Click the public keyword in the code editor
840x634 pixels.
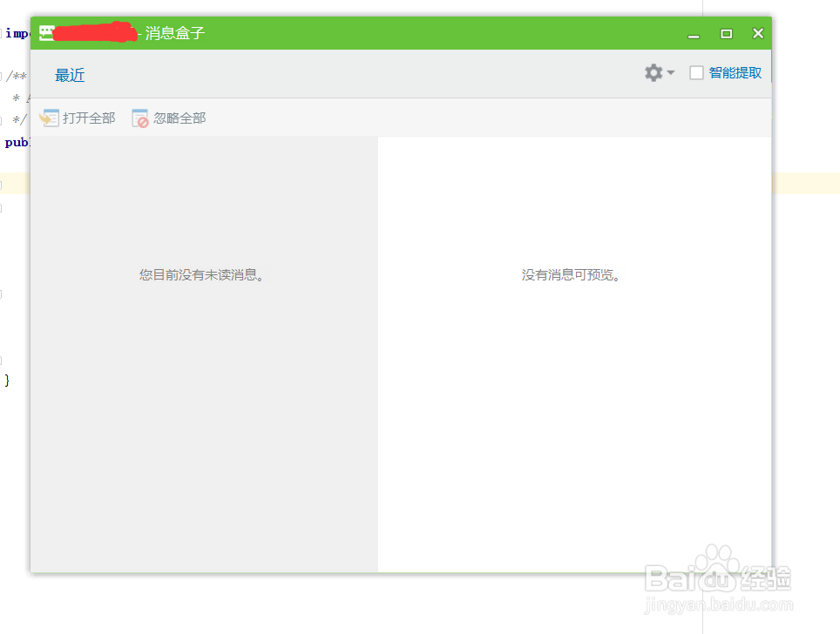tap(15, 142)
